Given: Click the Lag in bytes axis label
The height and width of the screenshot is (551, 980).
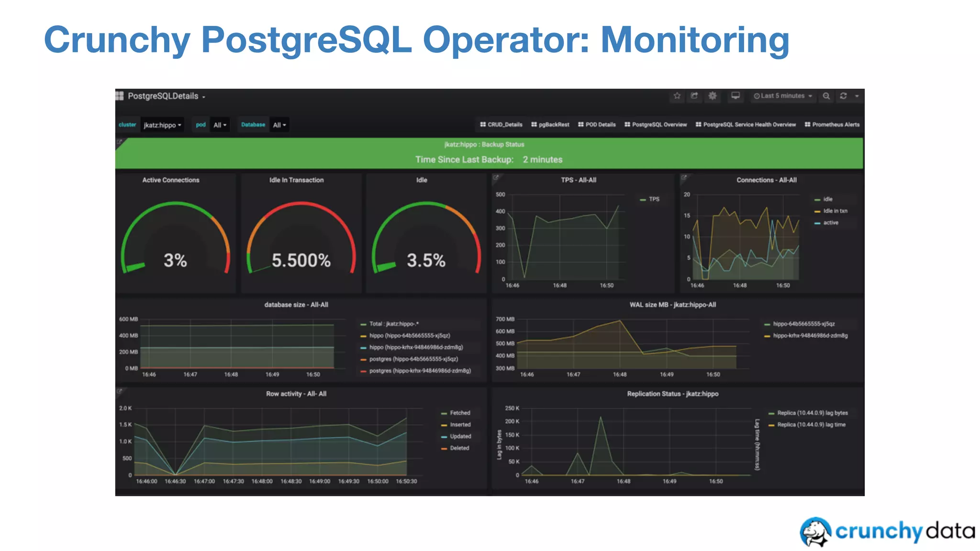Looking at the screenshot, I should coord(499,445).
